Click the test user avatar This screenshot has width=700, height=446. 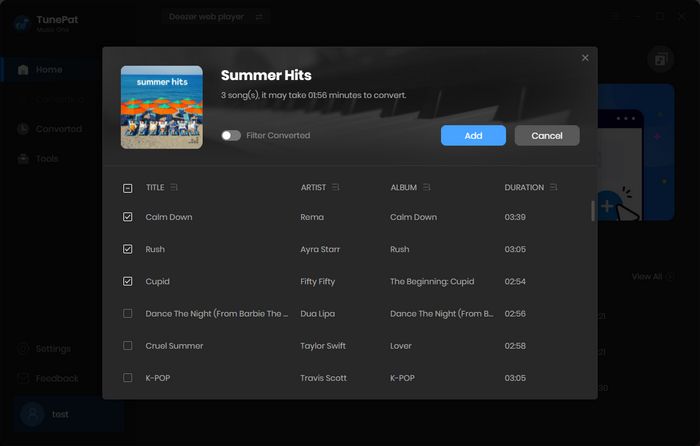(x=31, y=414)
